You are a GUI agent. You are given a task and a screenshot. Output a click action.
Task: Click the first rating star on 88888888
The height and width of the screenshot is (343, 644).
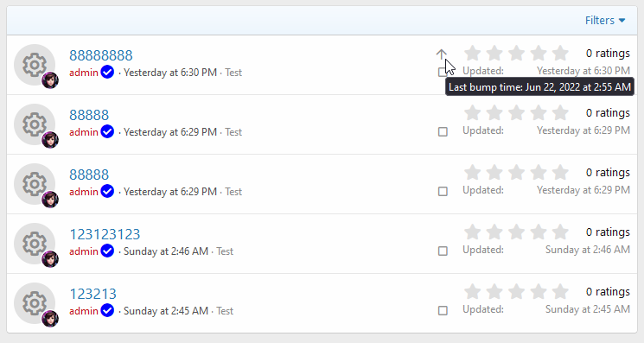click(472, 54)
